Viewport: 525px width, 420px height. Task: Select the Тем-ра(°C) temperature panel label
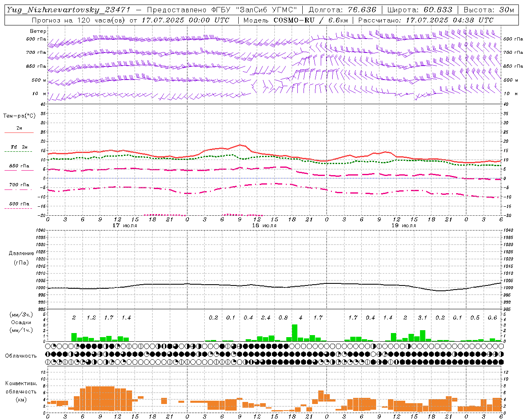pos(19,116)
